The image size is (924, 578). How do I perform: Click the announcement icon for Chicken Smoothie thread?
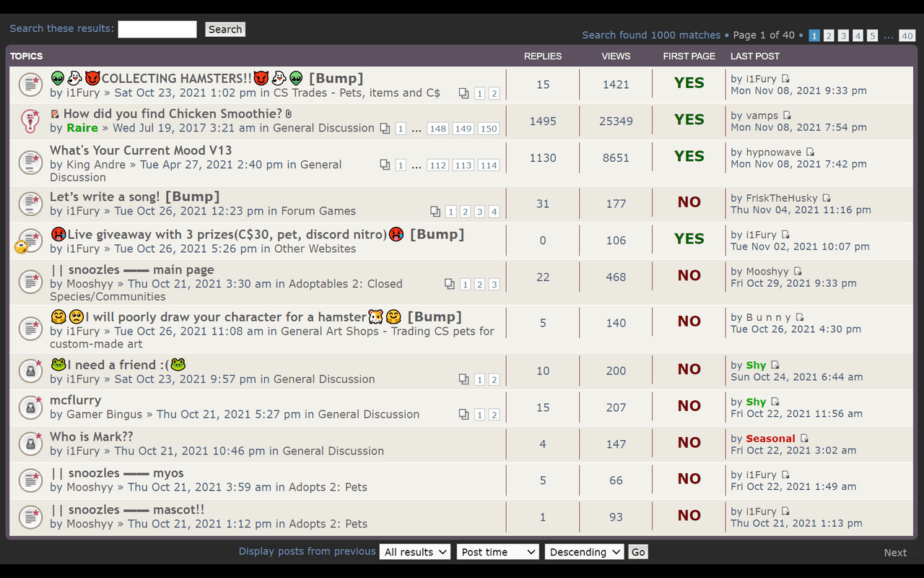[x=30, y=121]
